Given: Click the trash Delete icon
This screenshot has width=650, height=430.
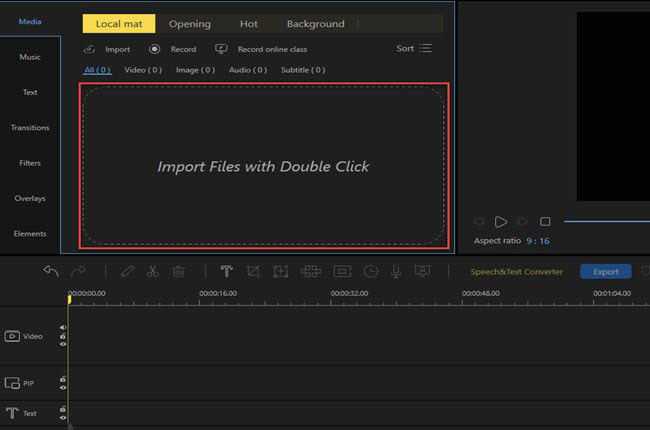Looking at the screenshot, I should point(178,271).
